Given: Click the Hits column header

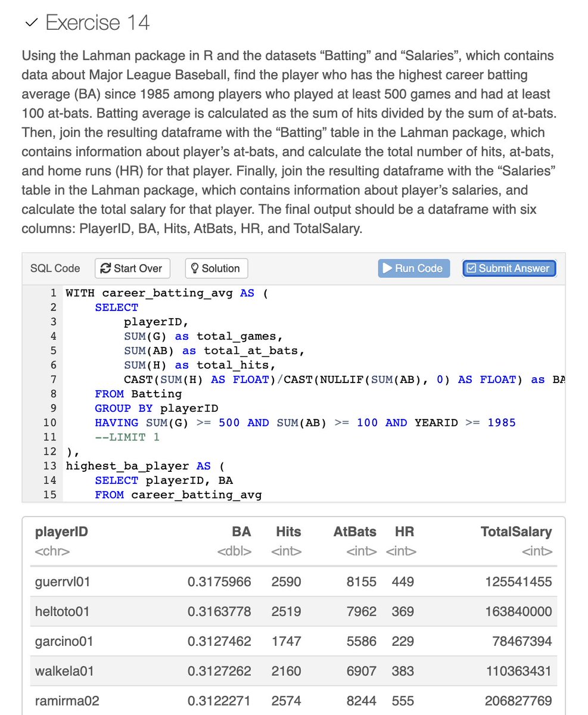Looking at the screenshot, I should [x=288, y=531].
